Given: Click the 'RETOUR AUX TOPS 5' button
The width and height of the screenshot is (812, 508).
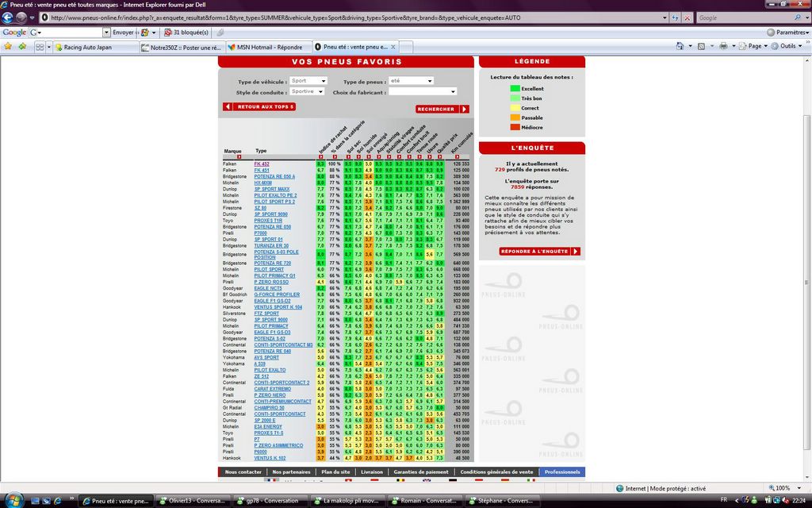Looking at the screenshot, I should click(259, 107).
